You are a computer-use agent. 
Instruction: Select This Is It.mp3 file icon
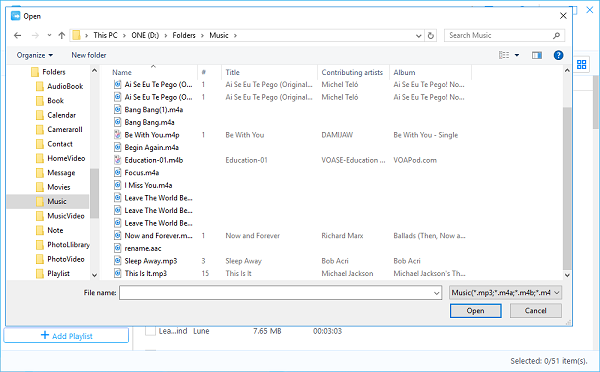[x=117, y=273]
